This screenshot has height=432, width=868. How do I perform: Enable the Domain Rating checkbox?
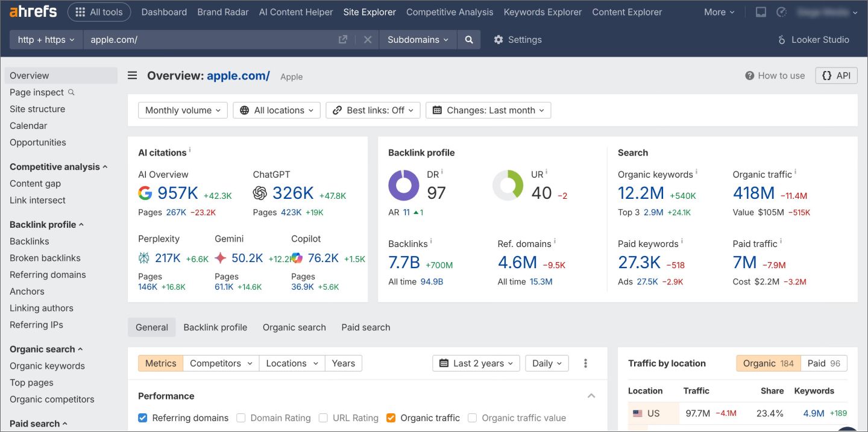pyautogui.click(x=241, y=418)
